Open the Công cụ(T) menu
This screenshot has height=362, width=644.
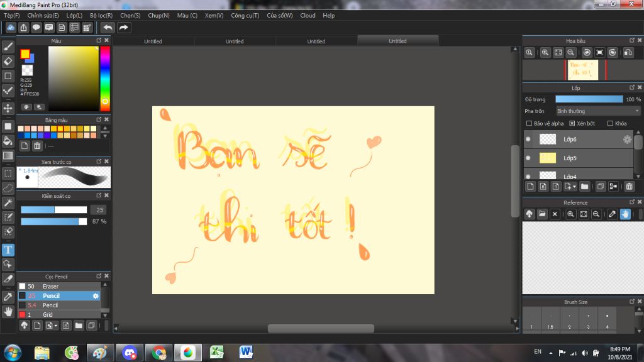(245, 16)
